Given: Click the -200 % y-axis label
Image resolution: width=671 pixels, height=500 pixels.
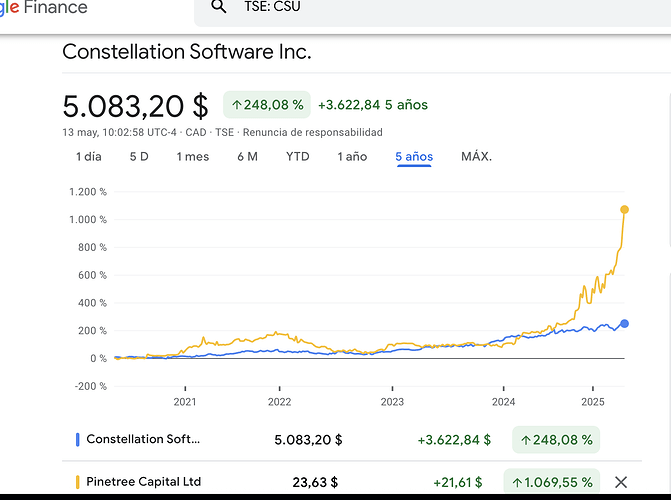Looking at the screenshot, I should pos(90,386).
